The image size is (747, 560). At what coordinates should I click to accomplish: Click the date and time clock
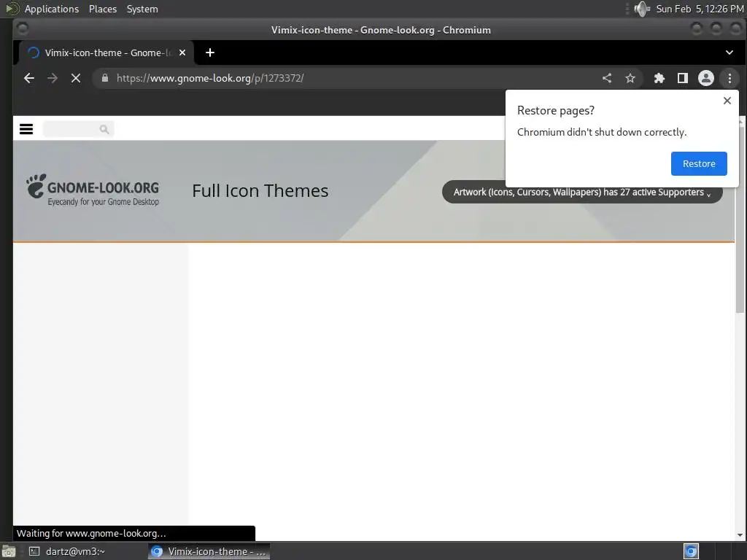pyautogui.click(x=700, y=9)
